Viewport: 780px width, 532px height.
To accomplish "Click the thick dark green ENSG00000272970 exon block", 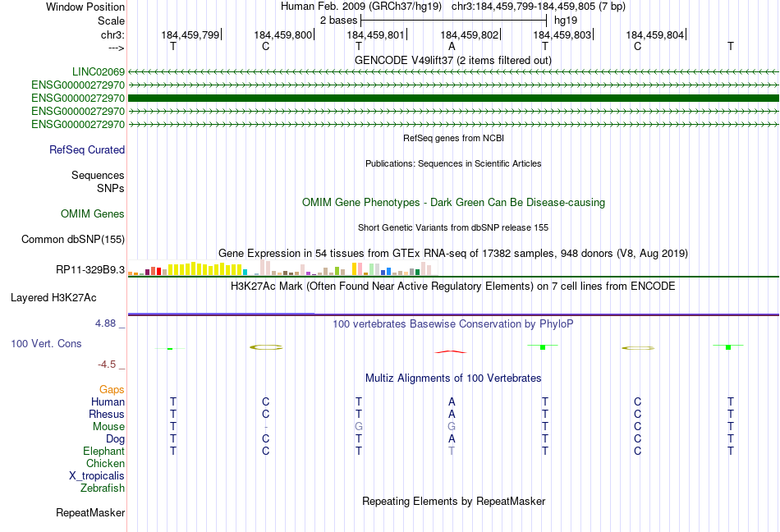I will [453, 98].
